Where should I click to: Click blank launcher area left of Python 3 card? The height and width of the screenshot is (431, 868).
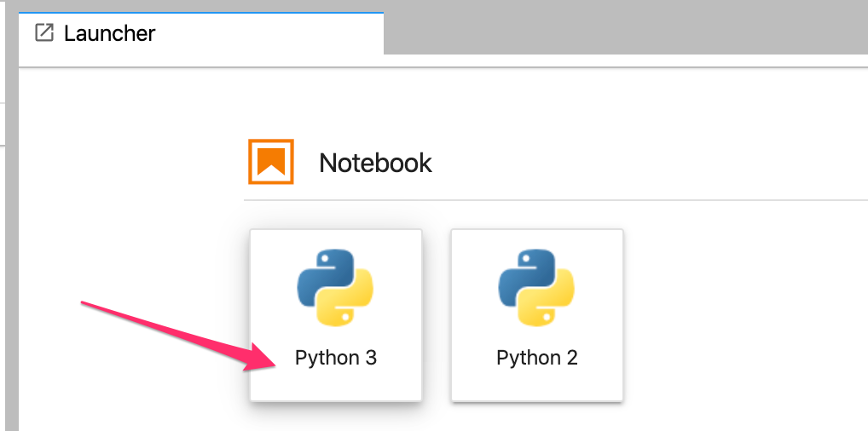tap(128, 256)
